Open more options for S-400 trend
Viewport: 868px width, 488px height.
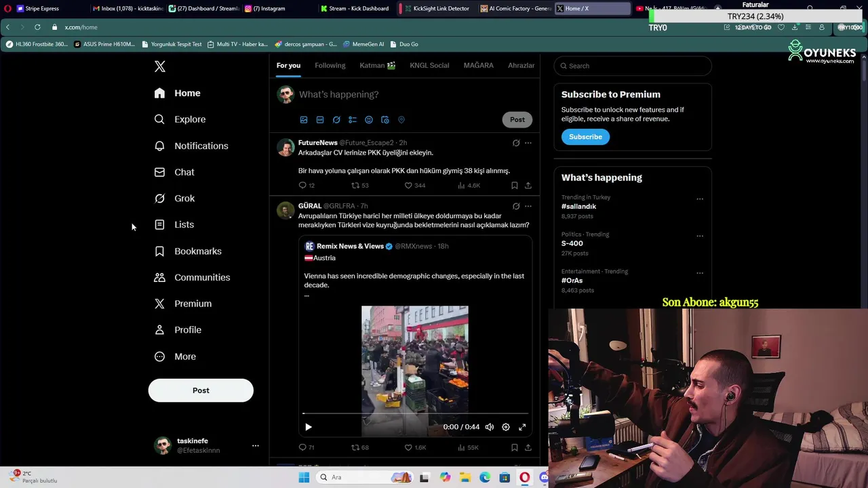coord(700,236)
